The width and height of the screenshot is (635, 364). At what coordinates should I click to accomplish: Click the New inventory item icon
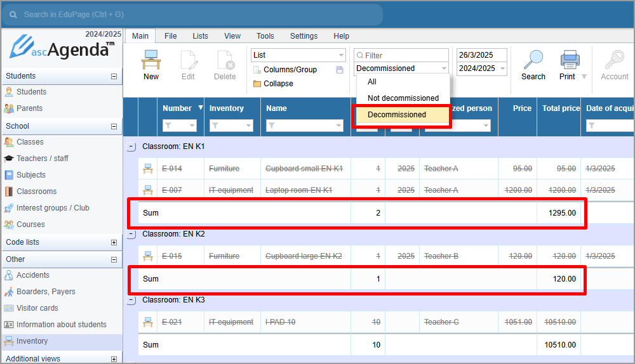[151, 60]
